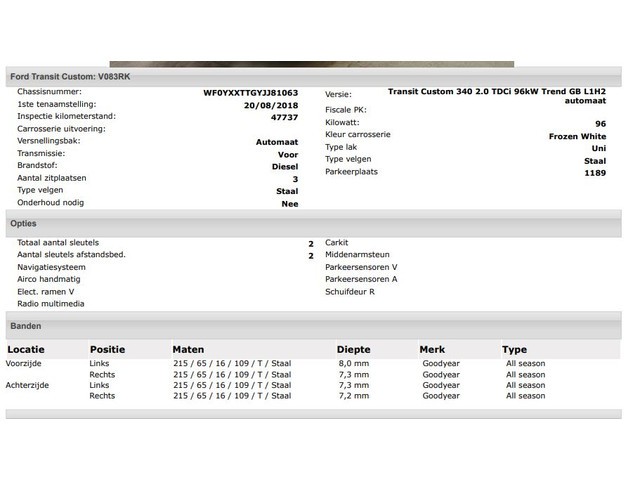
Task: Select the Diesel fuel value
Action: pos(285,166)
